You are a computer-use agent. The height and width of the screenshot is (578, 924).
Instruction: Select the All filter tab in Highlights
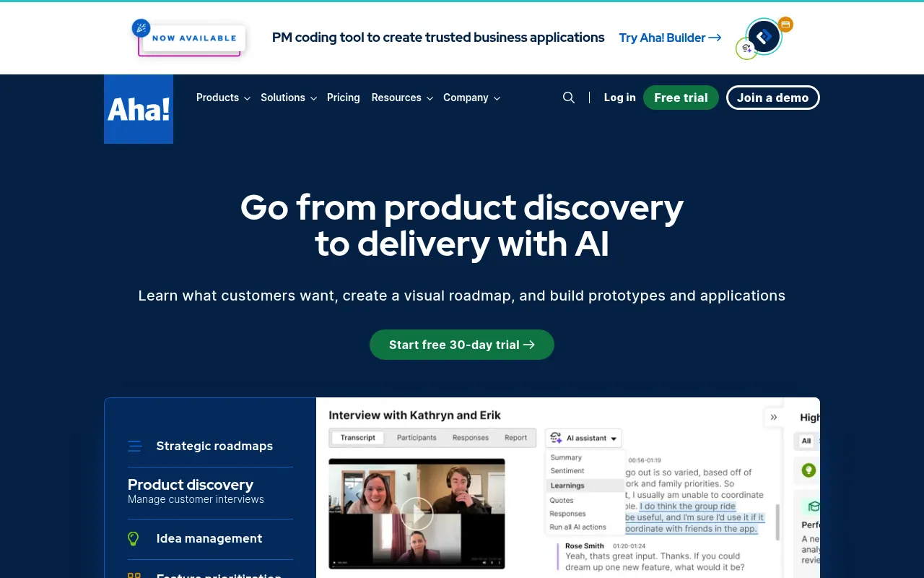click(806, 441)
